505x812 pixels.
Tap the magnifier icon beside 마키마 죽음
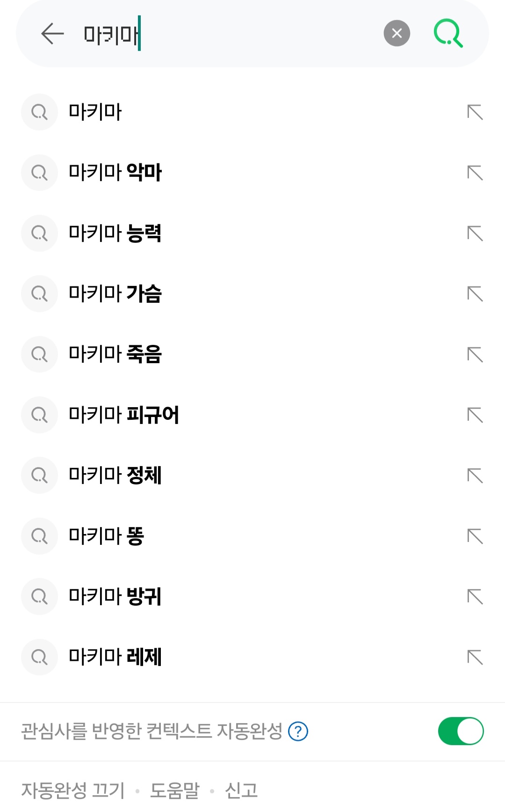tap(39, 354)
